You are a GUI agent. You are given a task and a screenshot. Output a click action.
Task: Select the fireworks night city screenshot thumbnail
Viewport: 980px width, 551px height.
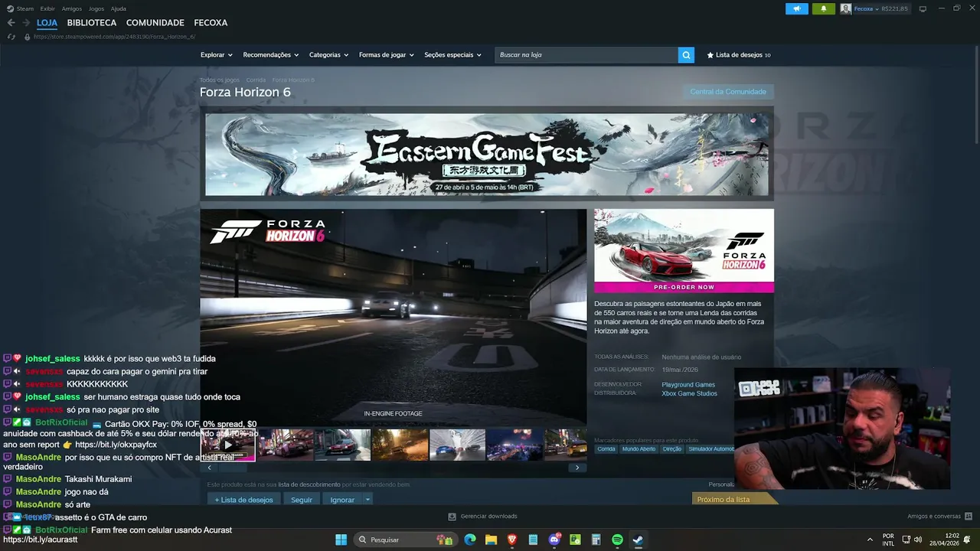coord(514,445)
